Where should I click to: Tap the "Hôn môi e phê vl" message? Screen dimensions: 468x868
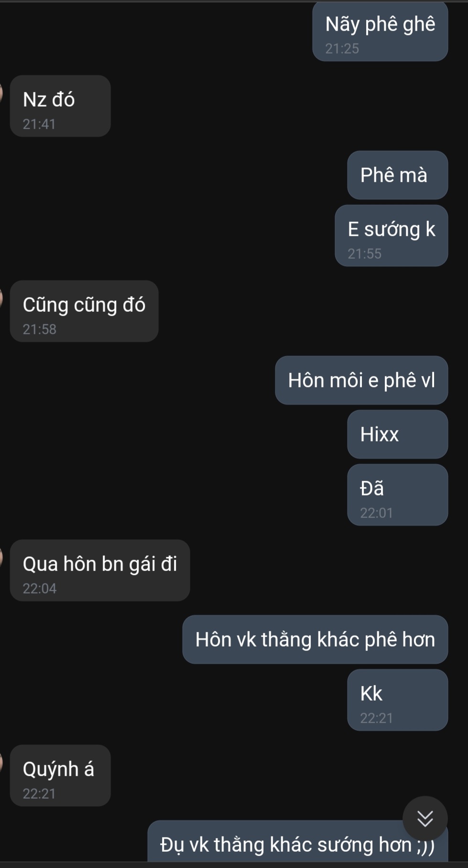[361, 380]
